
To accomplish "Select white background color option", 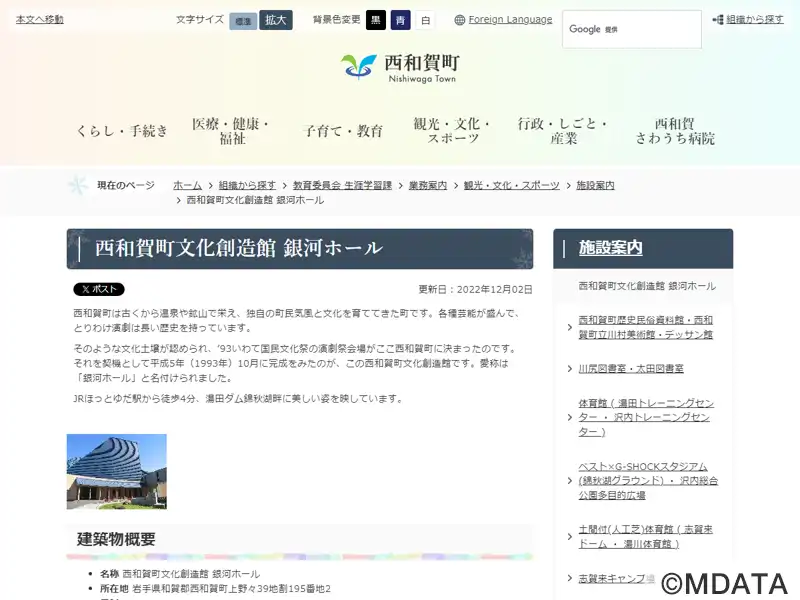I will click(x=426, y=20).
